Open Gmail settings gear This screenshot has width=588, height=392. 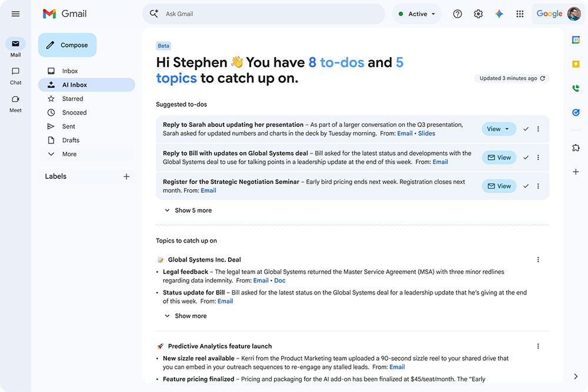click(478, 13)
